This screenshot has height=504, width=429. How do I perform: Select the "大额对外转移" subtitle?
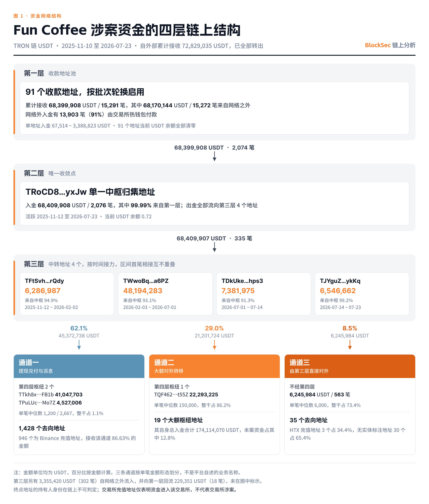click(169, 371)
